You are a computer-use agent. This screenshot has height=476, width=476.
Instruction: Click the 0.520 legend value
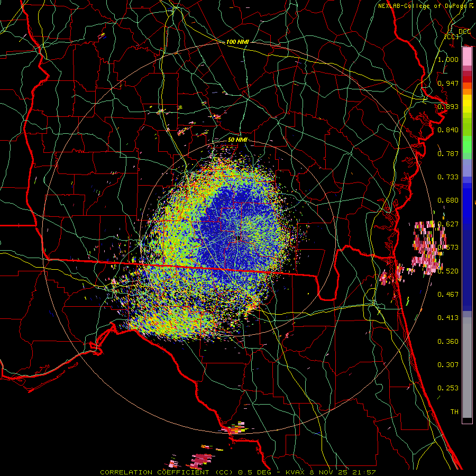point(448,271)
